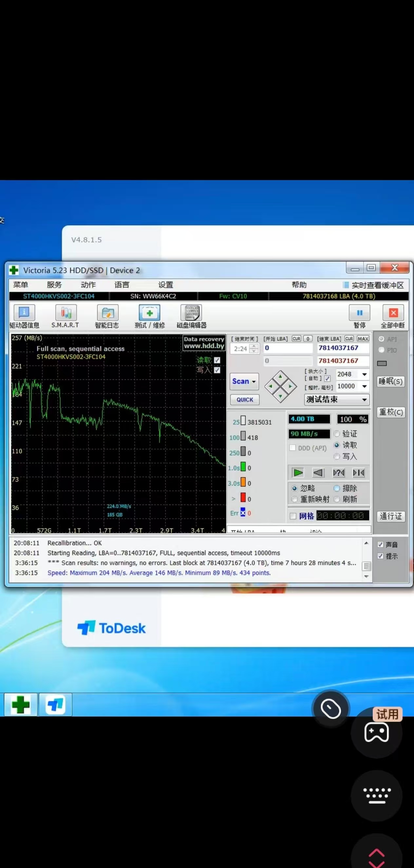Select the Test / Repair (测试/维修) icon
Image resolution: width=414 pixels, height=868 pixels.
[149, 313]
